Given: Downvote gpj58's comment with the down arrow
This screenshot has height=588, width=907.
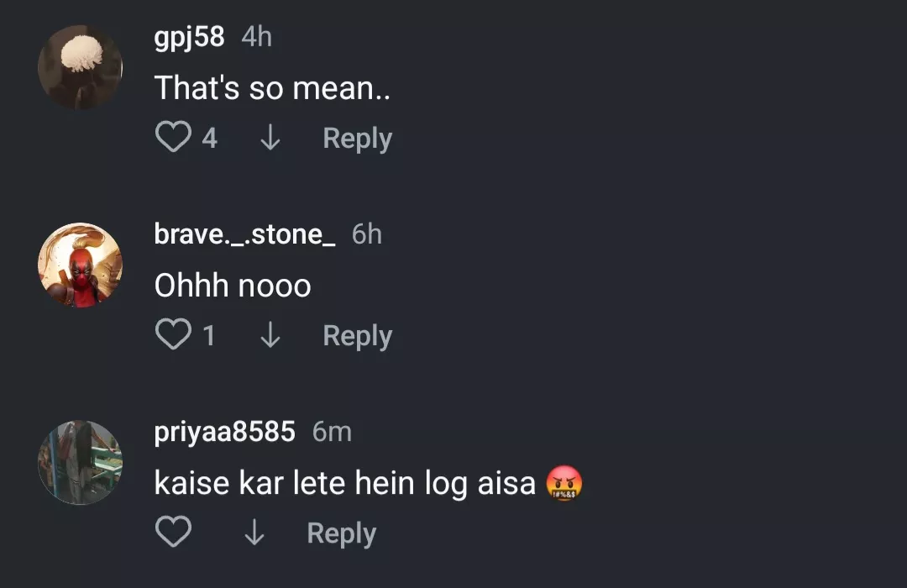Looking at the screenshot, I should 270,138.
